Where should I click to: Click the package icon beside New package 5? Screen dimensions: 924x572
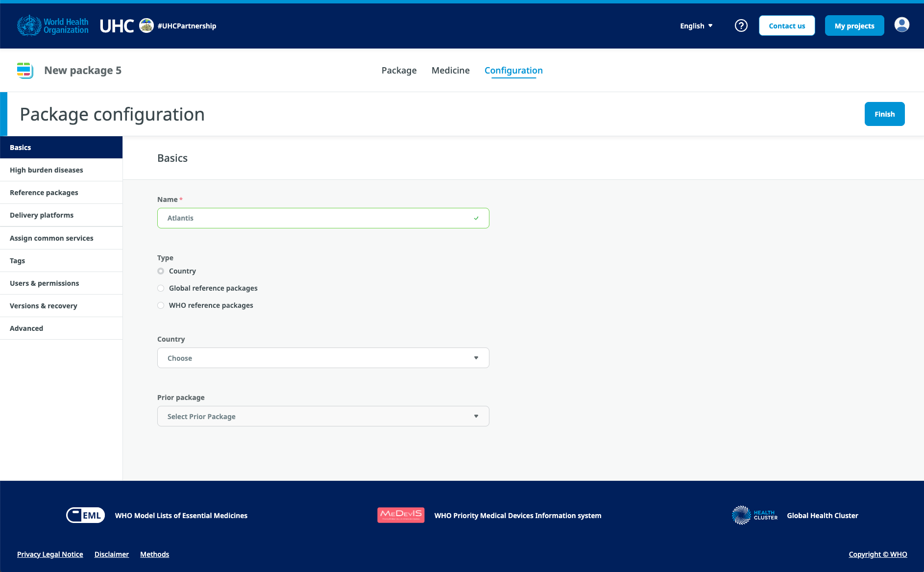click(24, 71)
